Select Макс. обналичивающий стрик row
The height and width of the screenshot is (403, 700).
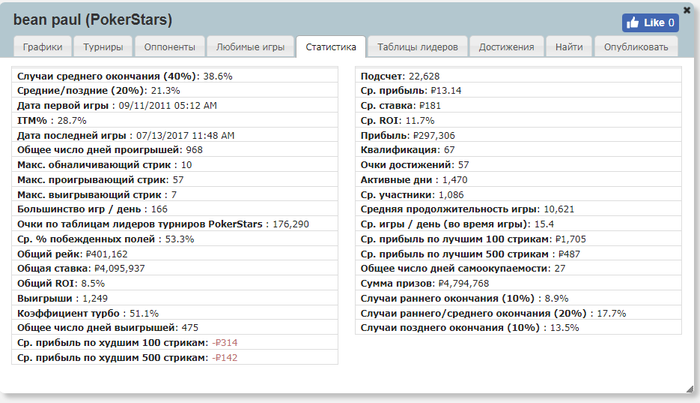coord(175,165)
